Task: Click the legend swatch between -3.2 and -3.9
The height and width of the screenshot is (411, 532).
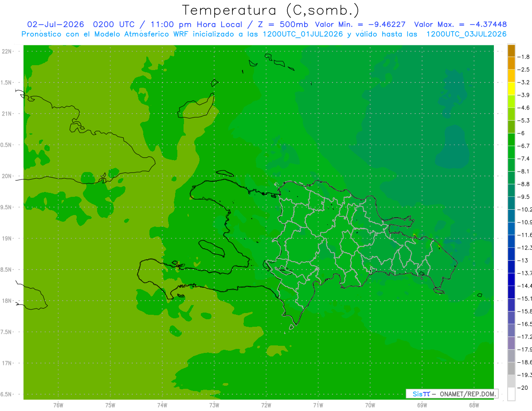Action: [511, 89]
